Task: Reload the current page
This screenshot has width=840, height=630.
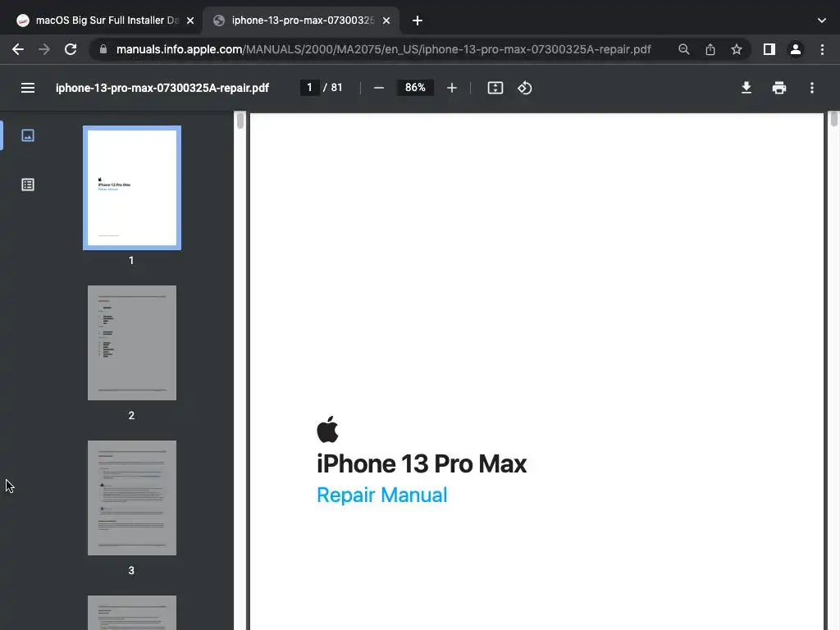Action: [x=71, y=49]
